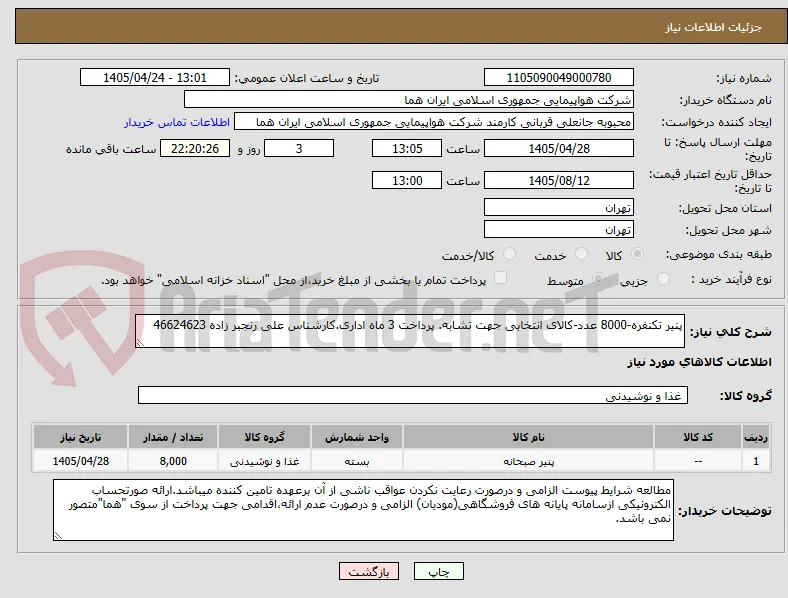Click the delivery province field تهران
Image resolution: width=788 pixels, height=598 pixels.
(x=559, y=208)
